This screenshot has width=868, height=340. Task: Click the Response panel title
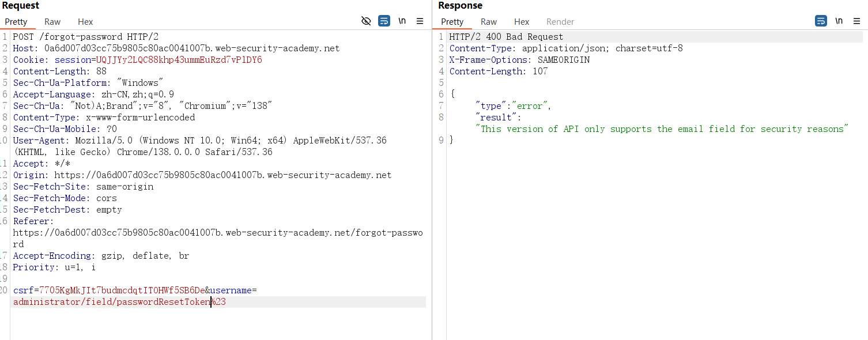(460, 6)
